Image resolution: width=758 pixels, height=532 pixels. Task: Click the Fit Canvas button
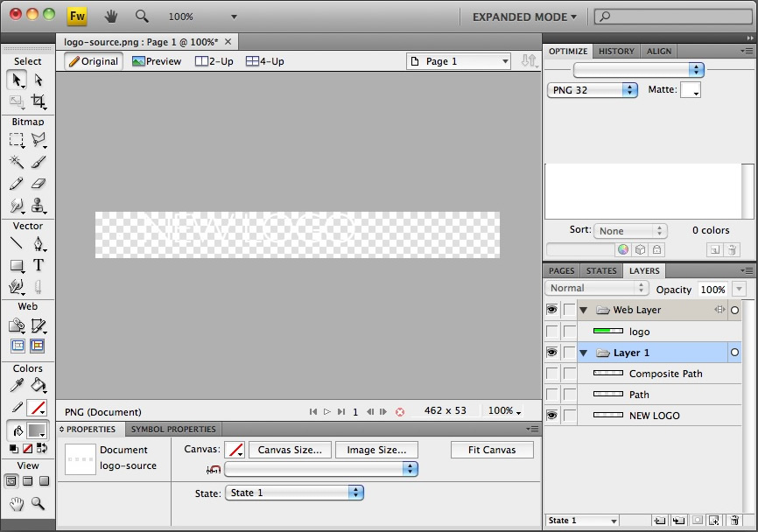[492, 450]
